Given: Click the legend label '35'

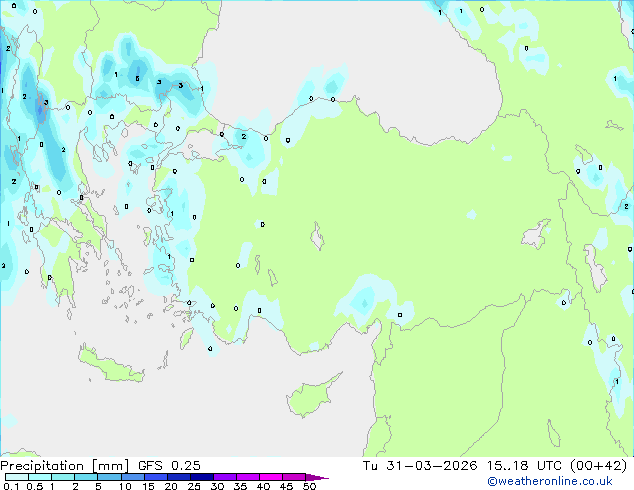Looking at the screenshot, I should [x=240, y=486].
